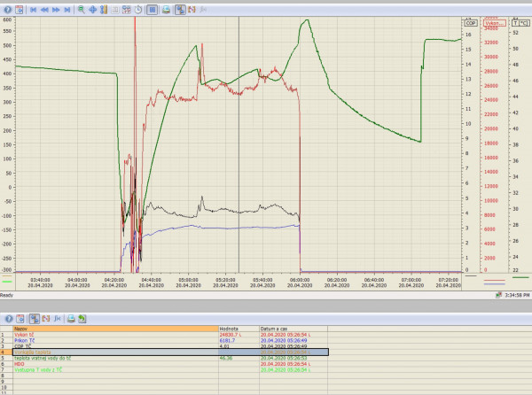The width and height of the screenshot is (532, 395).
Task: Open help in the table toolbar
Action: pos(9,319)
